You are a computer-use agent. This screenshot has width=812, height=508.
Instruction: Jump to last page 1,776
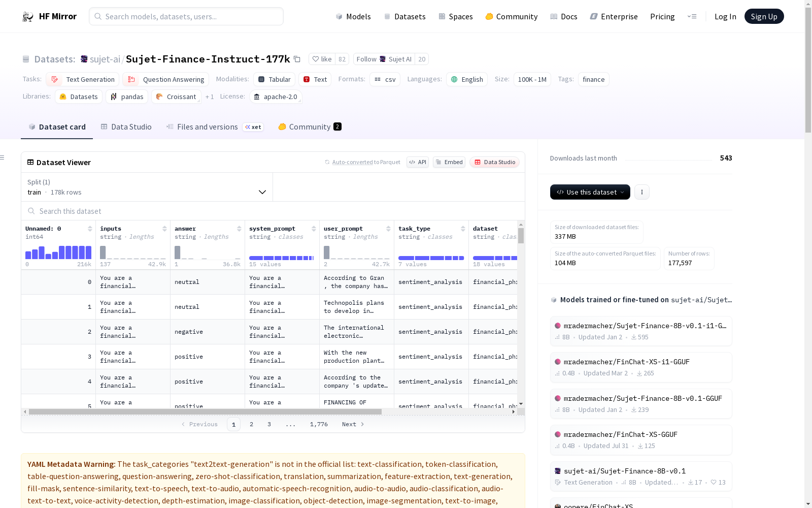point(319,424)
